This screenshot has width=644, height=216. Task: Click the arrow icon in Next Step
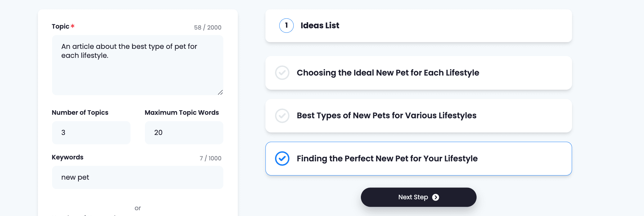point(435,197)
